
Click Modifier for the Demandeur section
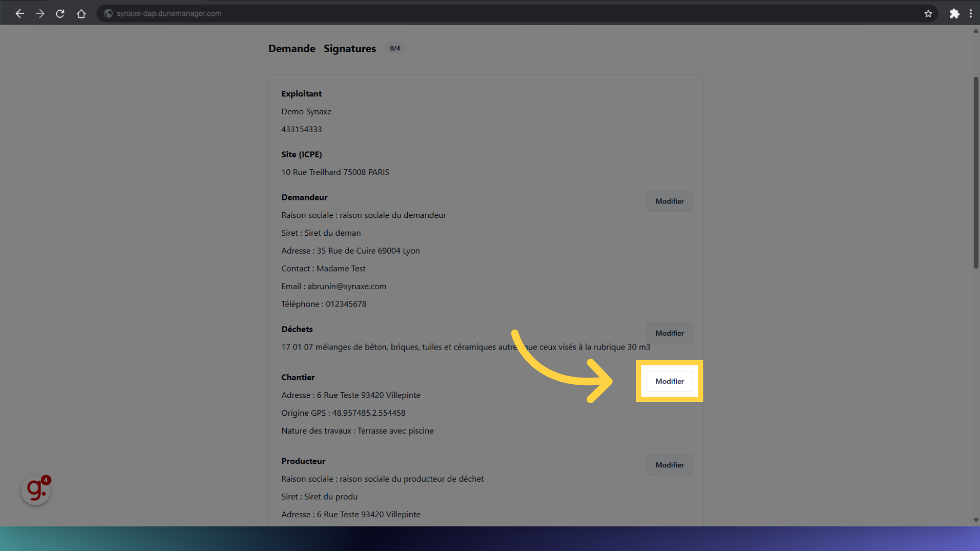coord(669,201)
